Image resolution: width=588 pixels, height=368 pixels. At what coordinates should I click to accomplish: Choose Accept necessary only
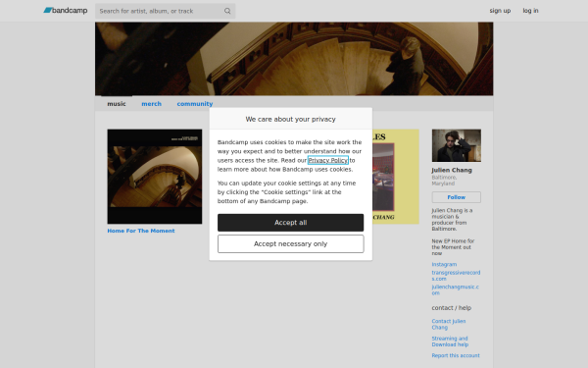pos(291,244)
